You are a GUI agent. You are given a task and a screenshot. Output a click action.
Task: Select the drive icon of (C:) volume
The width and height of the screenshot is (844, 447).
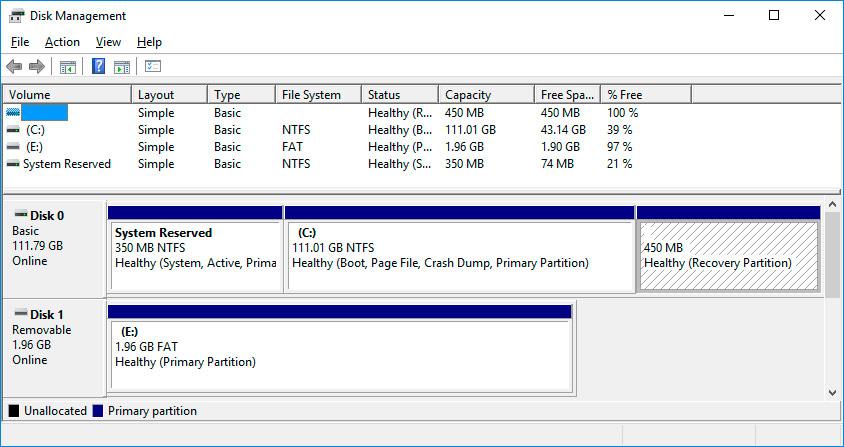13,130
